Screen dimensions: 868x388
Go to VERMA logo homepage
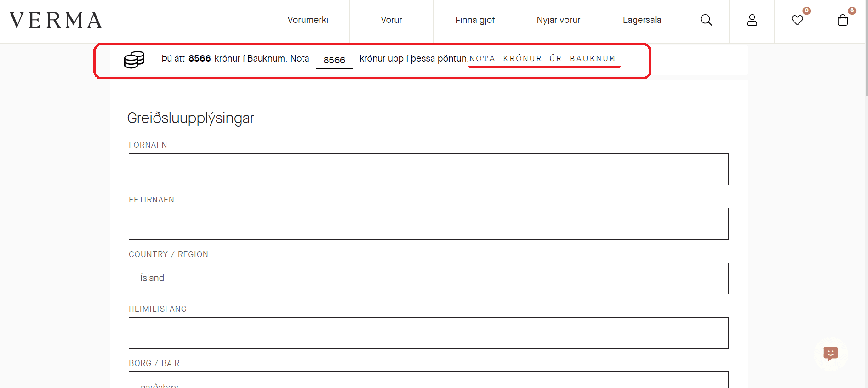[x=56, y=20]
